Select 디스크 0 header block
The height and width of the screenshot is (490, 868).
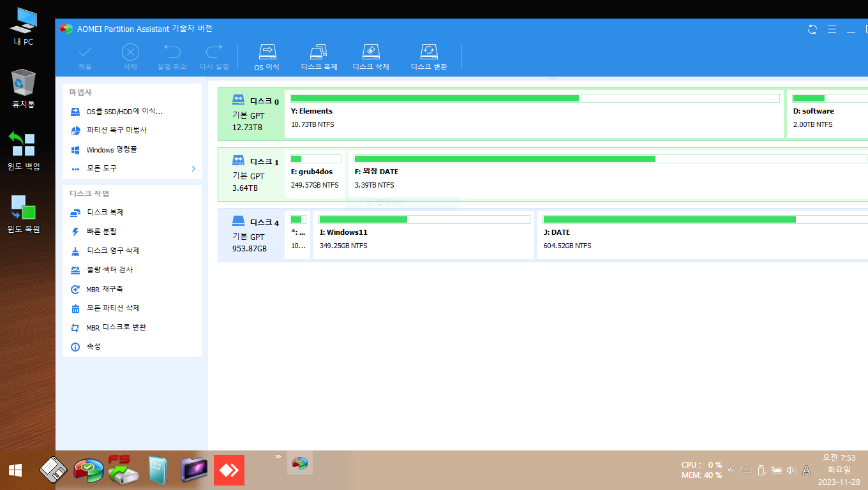pos(251,114)
